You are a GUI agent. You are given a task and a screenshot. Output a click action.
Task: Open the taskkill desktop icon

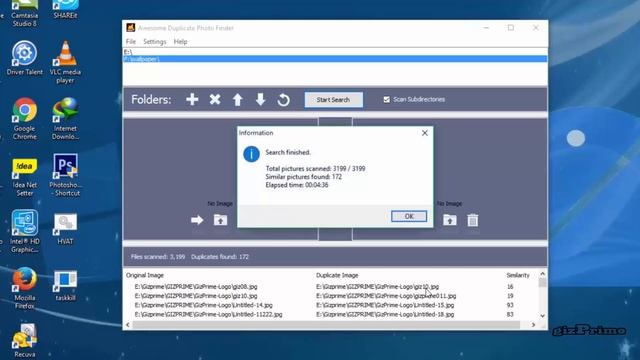coord(65,285)
